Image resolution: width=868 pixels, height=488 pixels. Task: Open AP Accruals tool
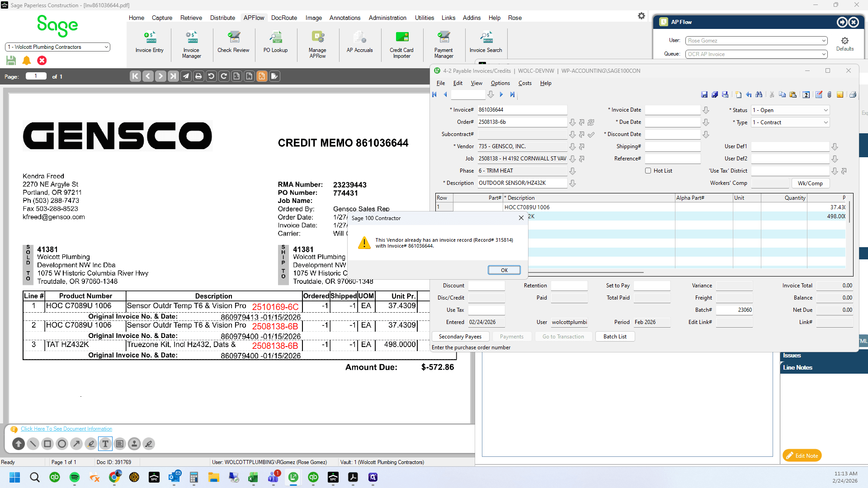359,42
